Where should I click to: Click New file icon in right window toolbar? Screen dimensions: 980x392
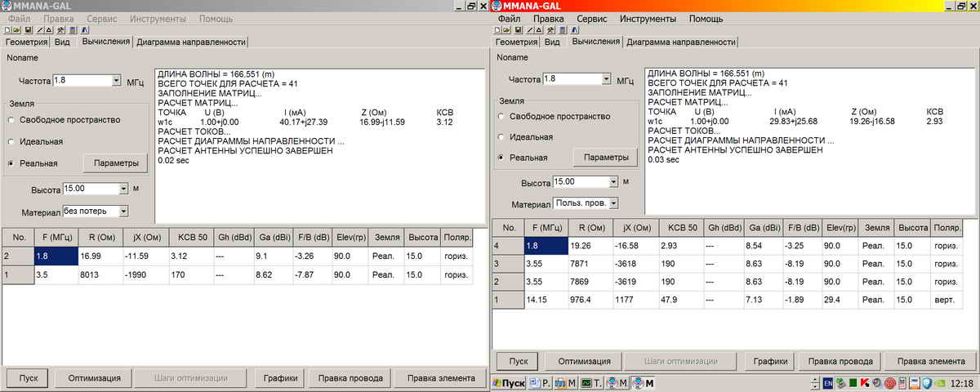pyautogui.click(x=497, y=29)
